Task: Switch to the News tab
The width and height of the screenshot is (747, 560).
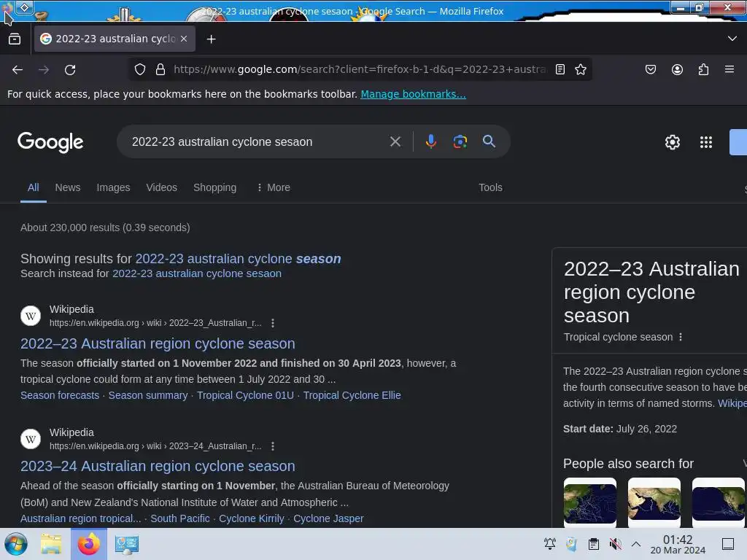Action: click(68, 187)
